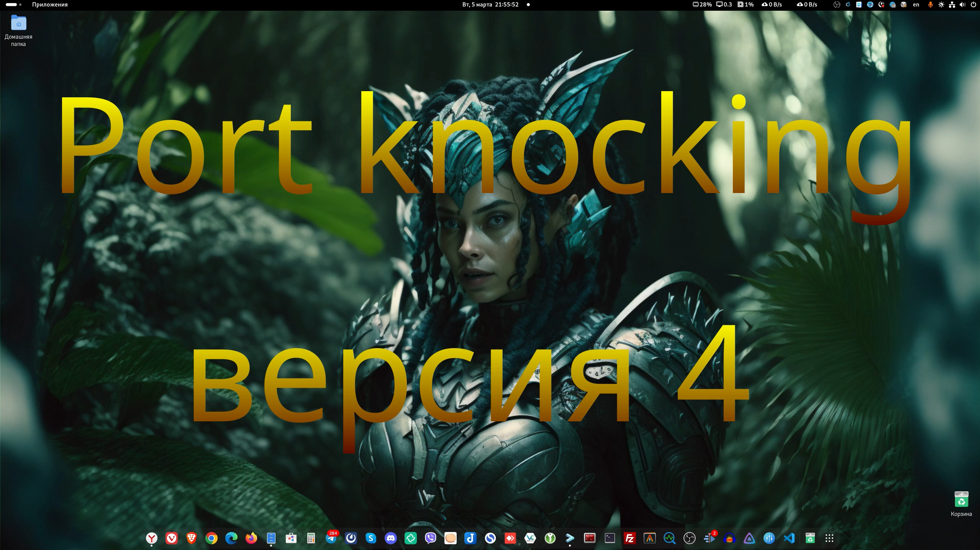Open FileZilla FTP client

(629, 538)
